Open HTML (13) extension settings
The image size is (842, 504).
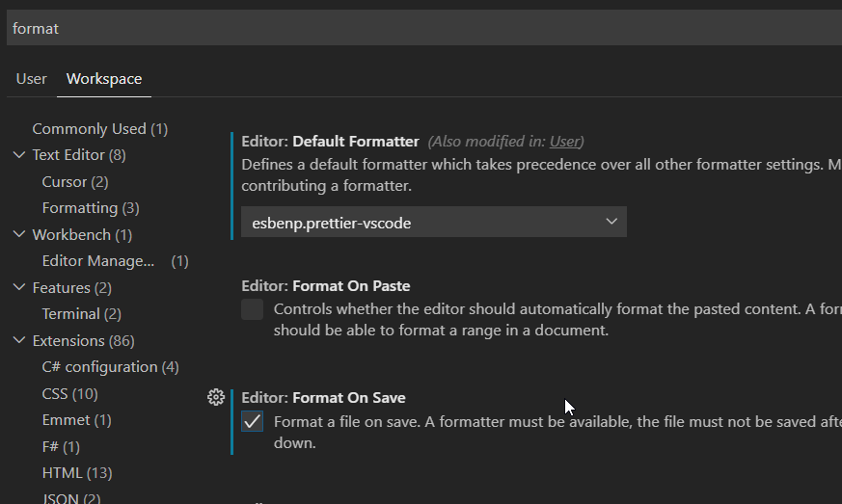pyautogui.click(x=77, y=473)
